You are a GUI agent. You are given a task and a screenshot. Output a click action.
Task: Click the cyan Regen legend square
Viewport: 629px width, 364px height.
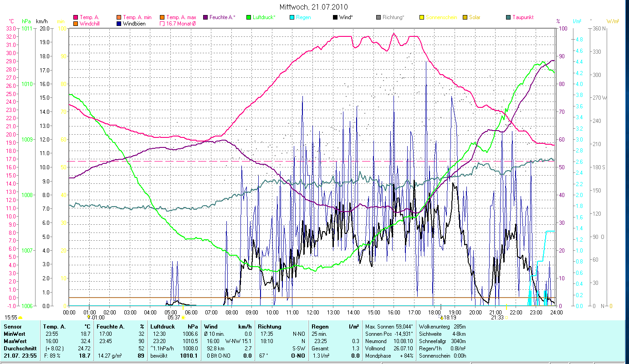point(292,17)
